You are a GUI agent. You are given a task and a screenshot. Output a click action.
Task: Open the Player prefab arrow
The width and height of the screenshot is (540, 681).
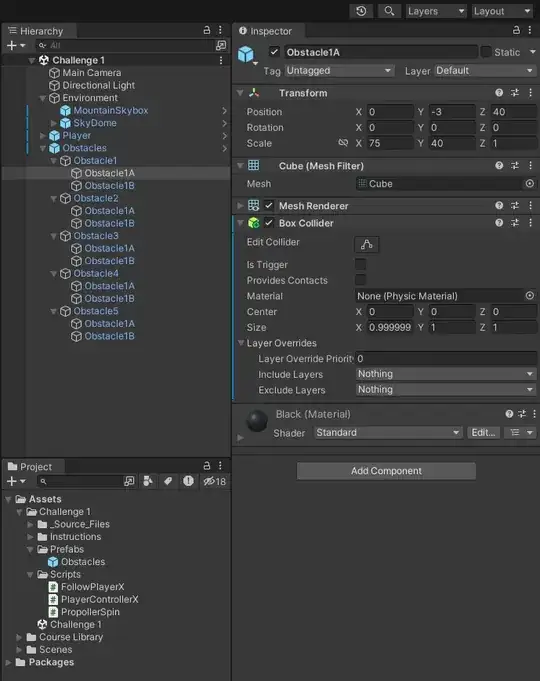[x=224, y=136]
